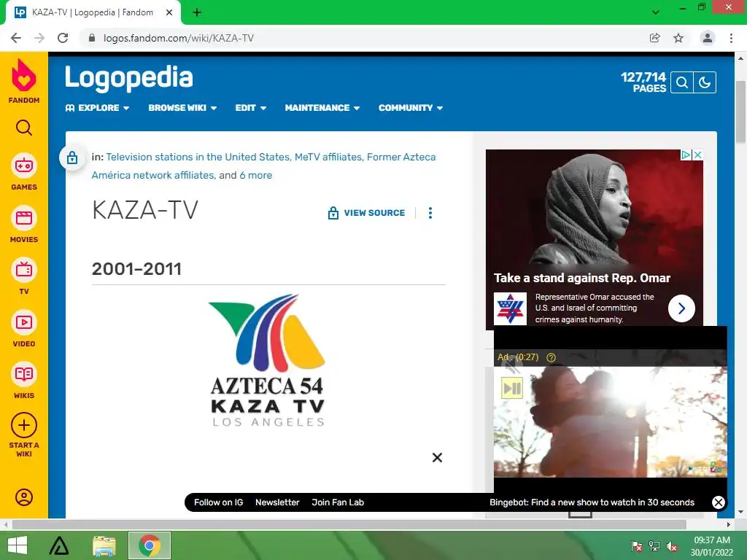This screenshot has width=747, height=560.
Task: Go back with the browser back arrow
Action: [x=16, y=38]
